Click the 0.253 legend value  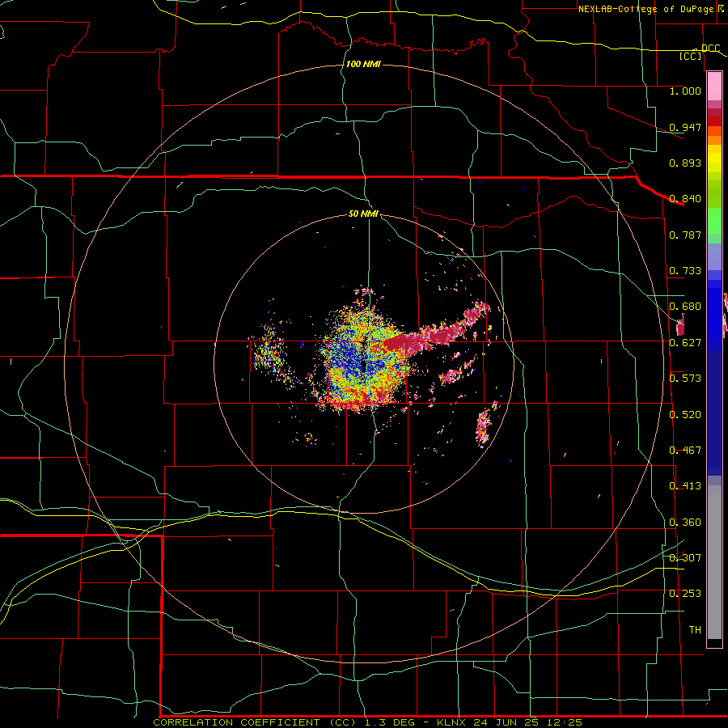(685, 594)
